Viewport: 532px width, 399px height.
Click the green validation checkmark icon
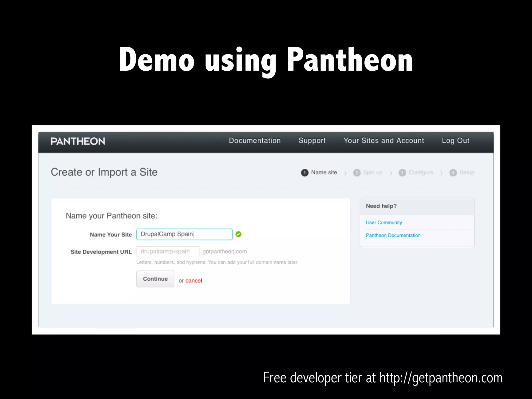click(238, 234)
